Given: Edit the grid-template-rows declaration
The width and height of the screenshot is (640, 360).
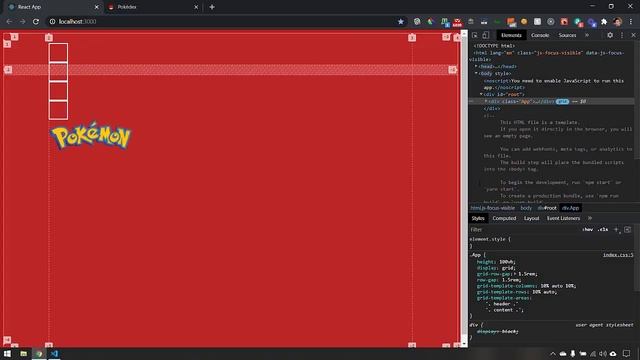Looking at the screenshot, I should tap(517, 292).
